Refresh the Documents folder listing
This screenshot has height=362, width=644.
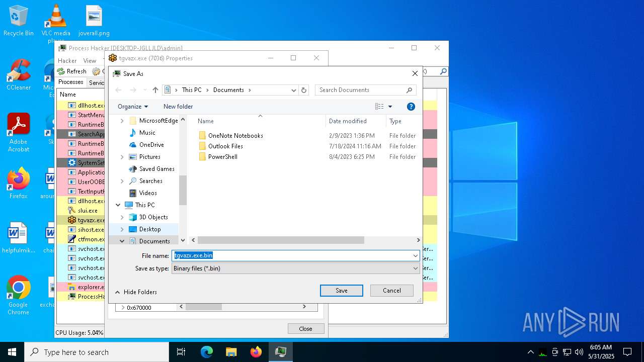(x=303, y=90)
